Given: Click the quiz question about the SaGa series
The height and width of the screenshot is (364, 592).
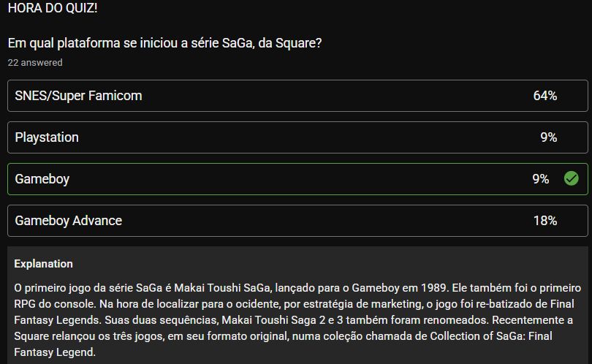Looking at the screenshot, I should pyautogui.click(x=164, y=43).
